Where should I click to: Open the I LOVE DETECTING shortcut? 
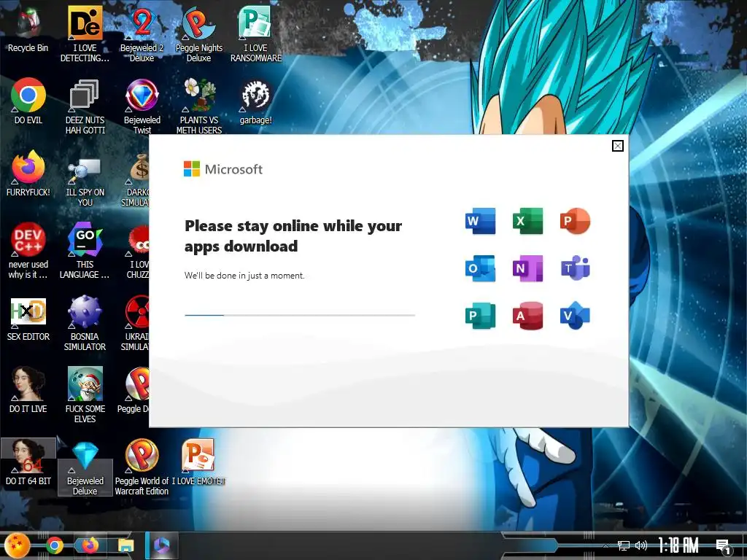click(85, 34)
